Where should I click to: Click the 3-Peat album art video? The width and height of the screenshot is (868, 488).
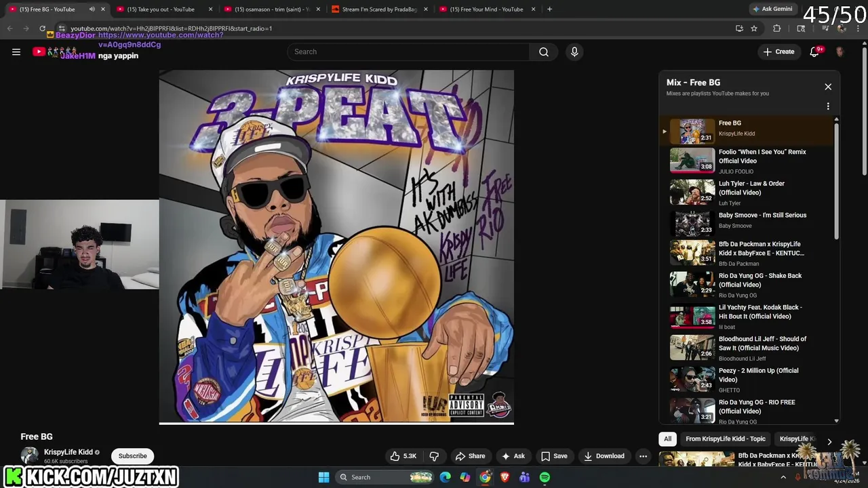point(336,247)
